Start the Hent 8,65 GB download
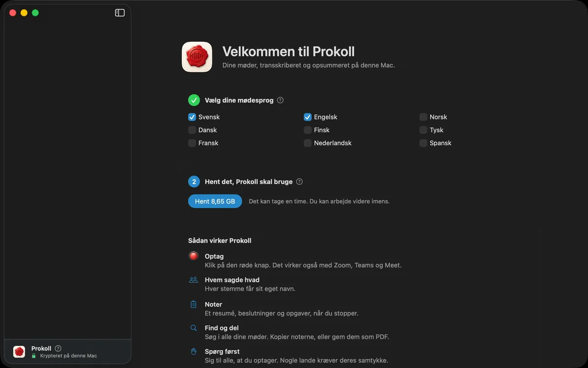 tap(215, 201)
